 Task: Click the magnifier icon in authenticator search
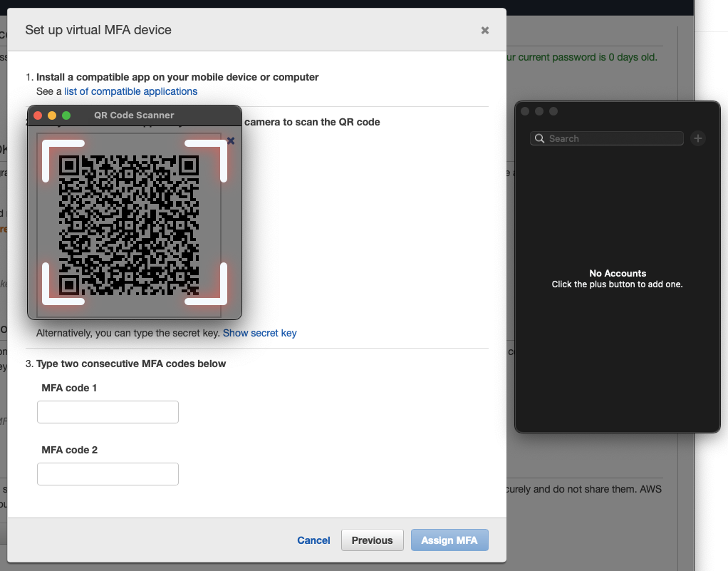tap(539, 138)
